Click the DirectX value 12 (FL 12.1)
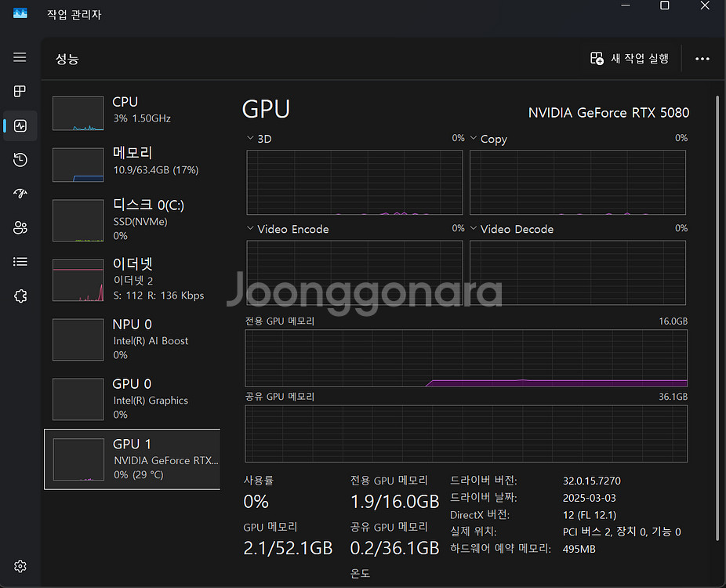Image resolution: width=726 pixels, height=588 pixels. [x=589, y=515]
